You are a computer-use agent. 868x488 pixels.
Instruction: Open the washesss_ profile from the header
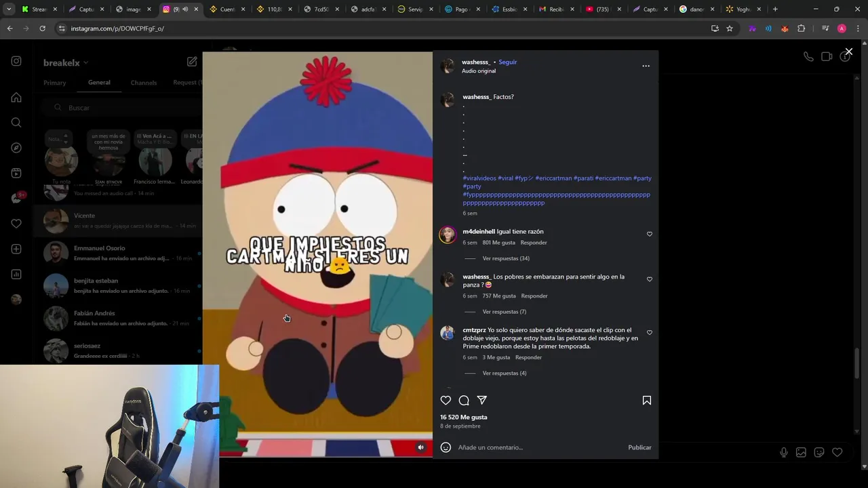point(475,62)
